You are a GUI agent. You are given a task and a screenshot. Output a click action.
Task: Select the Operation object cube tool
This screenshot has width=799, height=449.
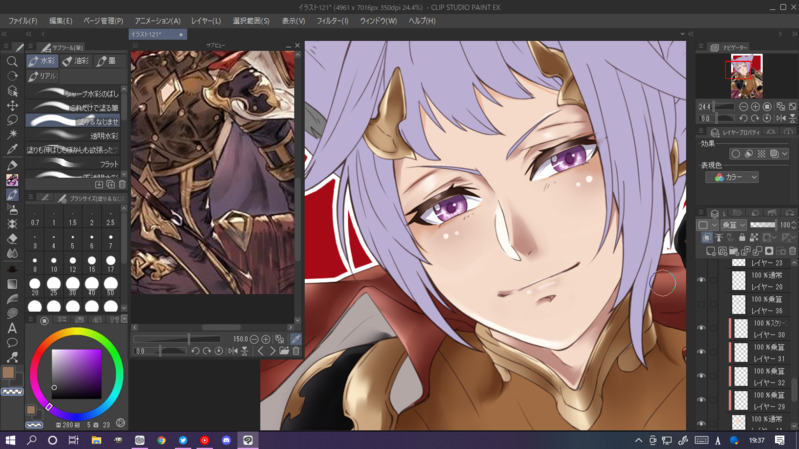click(12, 91)
